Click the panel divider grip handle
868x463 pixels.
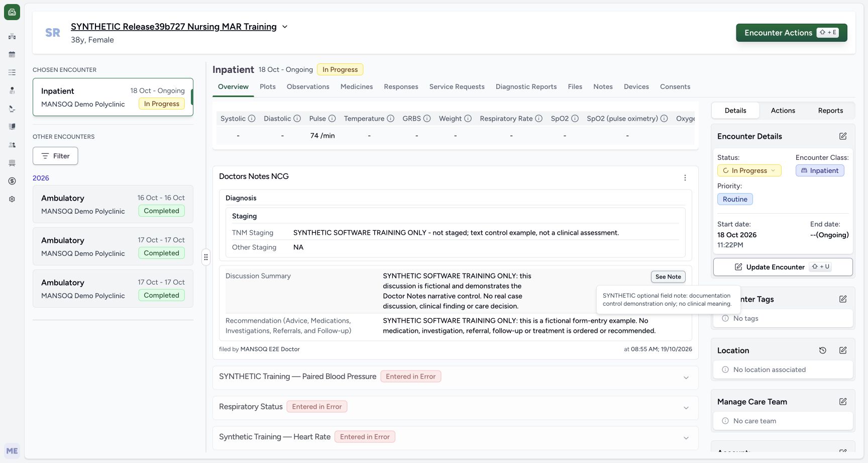coord(206,257)
